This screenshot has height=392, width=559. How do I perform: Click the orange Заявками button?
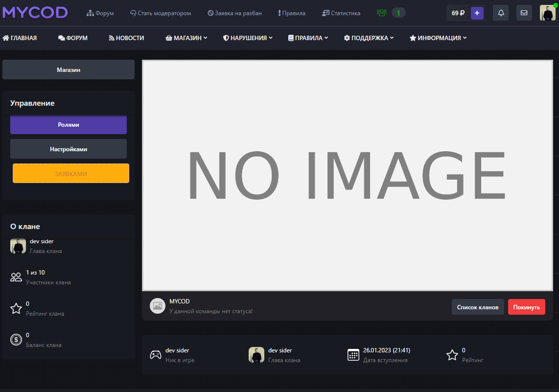pyautogui.click(x=71, y=173)
